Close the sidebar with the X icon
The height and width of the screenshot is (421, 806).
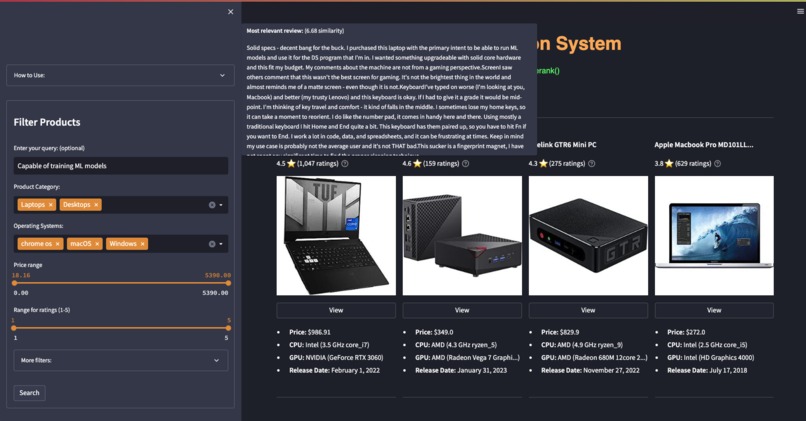pos(230,12)
